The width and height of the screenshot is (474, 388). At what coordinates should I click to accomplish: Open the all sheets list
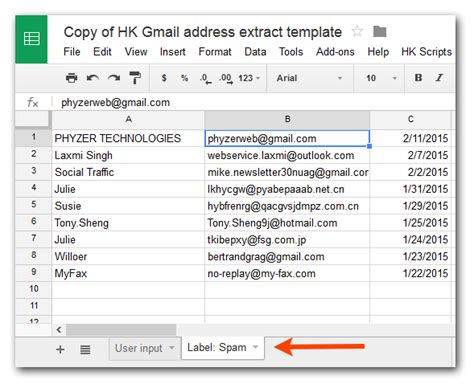[x=85, y=350]
